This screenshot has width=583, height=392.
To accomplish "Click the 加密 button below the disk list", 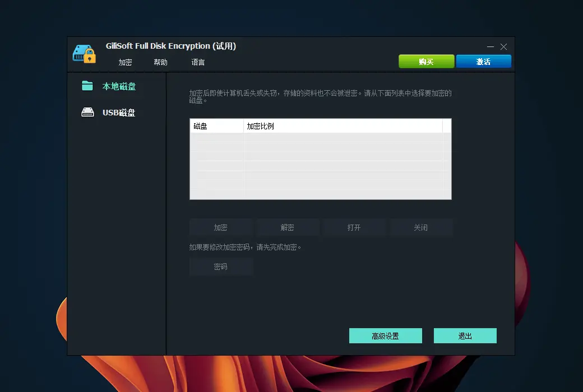I will pyautogui.click(x=220, y=227).
